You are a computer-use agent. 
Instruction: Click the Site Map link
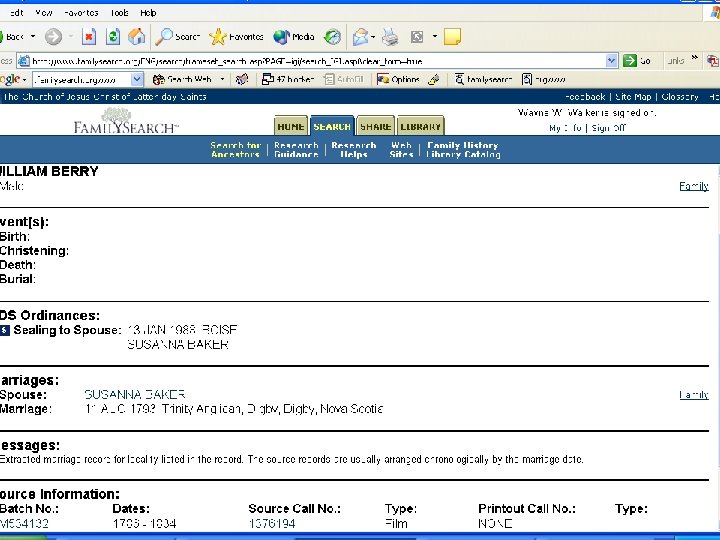point(633,97)
